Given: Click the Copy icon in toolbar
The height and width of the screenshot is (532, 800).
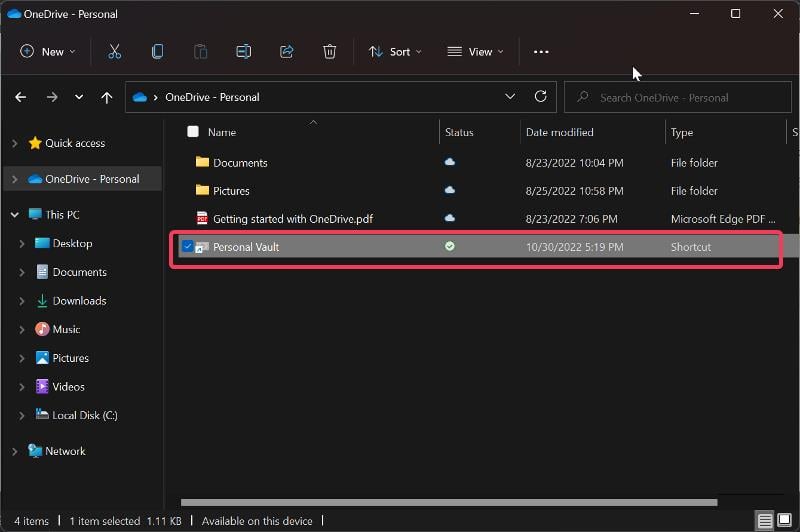Looking at the screenshot, I should [158, 52].
